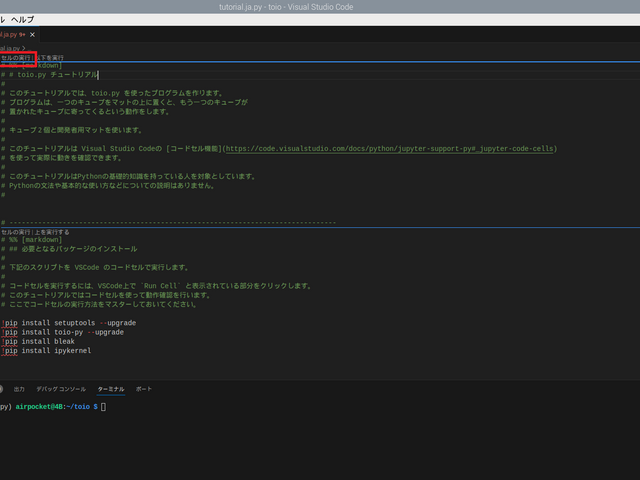
Task: Switch to the デバッグ コンソール tab
Action: pyautogui.click(x=61, y=389)
